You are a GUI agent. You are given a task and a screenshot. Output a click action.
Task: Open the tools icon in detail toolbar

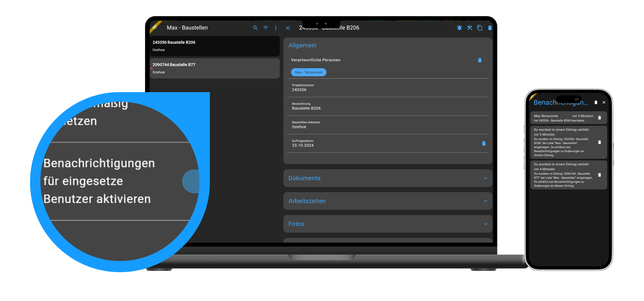[469, 28]
